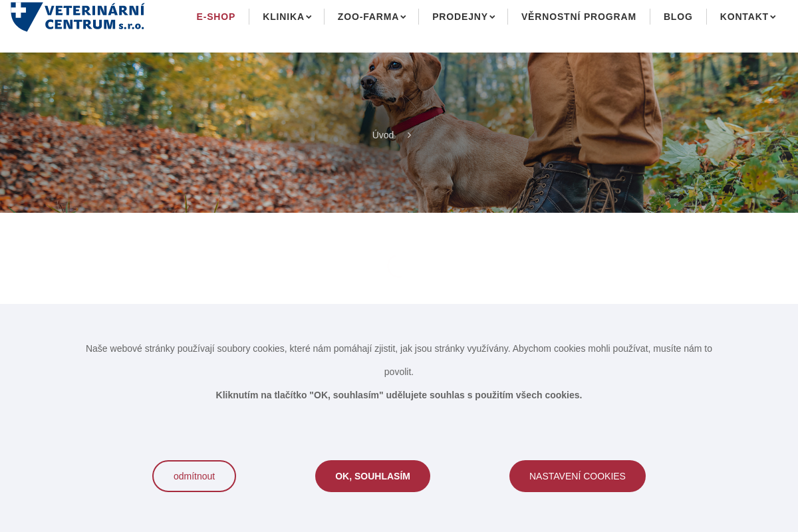Select the KLINIKA menu label
The image size is (798, 532).
283,17
